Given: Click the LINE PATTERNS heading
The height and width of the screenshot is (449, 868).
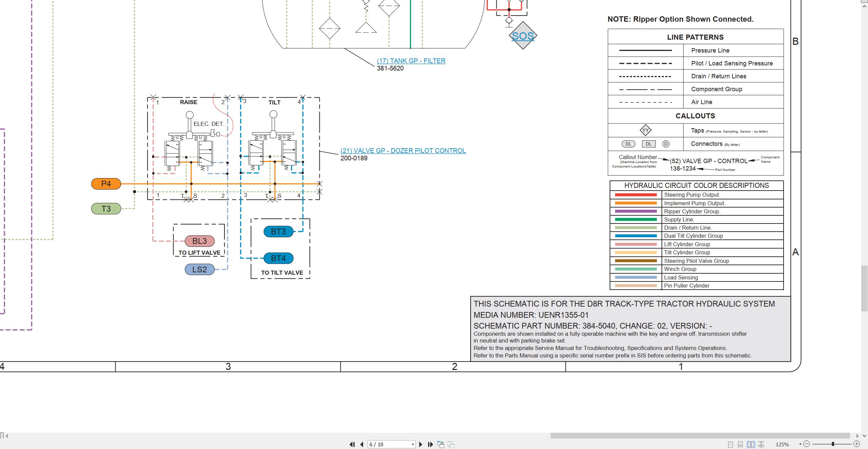Looking at the screenshot, I should [695, 37].
